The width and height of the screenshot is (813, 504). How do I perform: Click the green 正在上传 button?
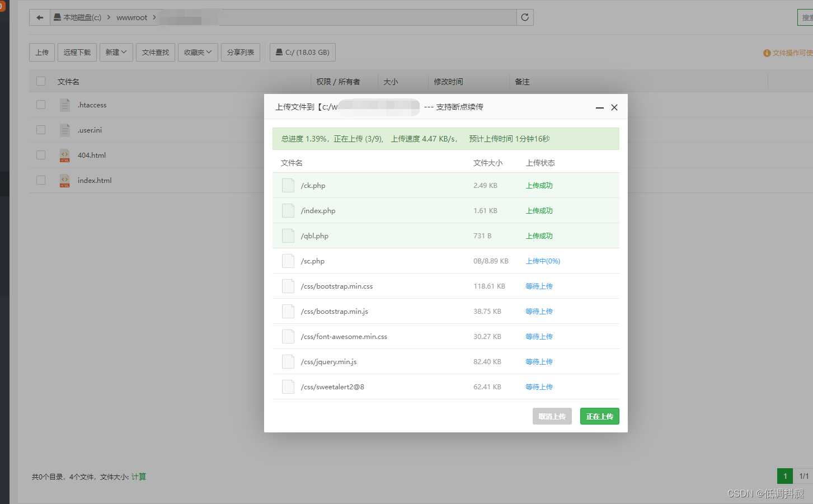pos(600,416)
